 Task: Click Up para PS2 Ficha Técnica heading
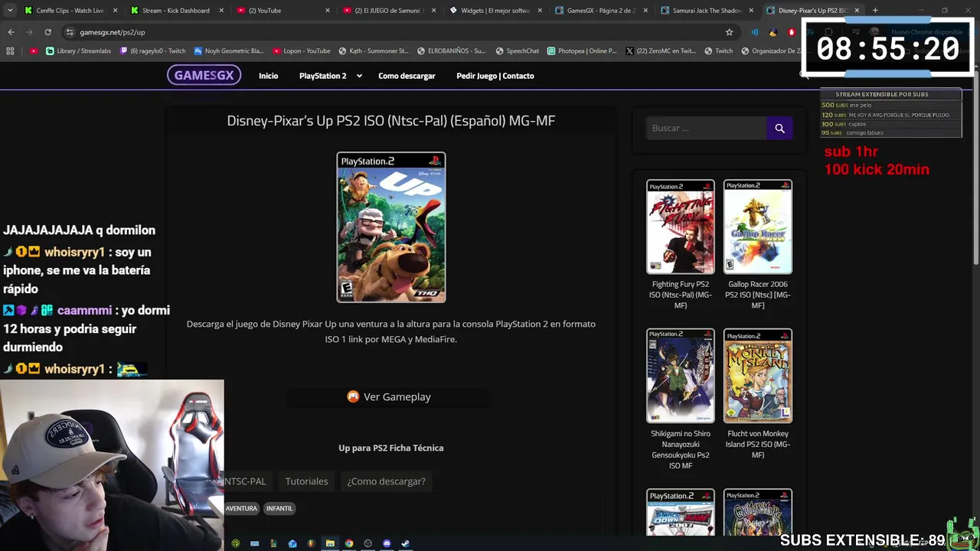391,448
